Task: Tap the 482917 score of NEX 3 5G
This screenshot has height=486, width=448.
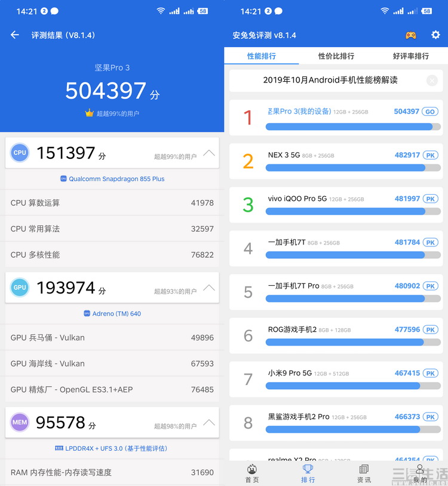Action: pos(407,155)
